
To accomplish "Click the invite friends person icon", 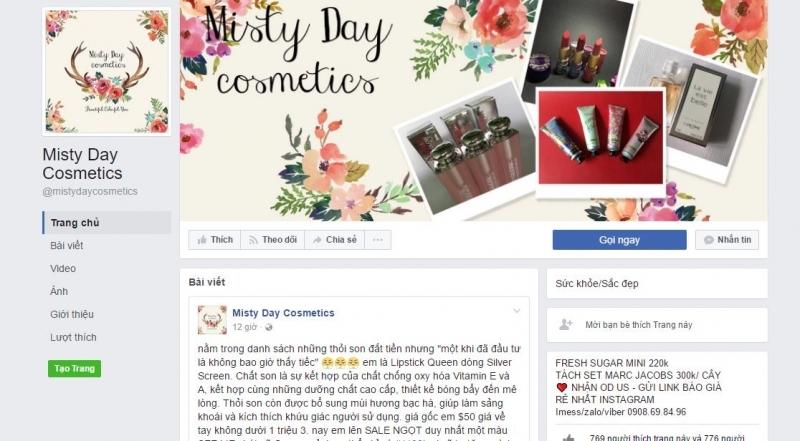I will point(566,325).
